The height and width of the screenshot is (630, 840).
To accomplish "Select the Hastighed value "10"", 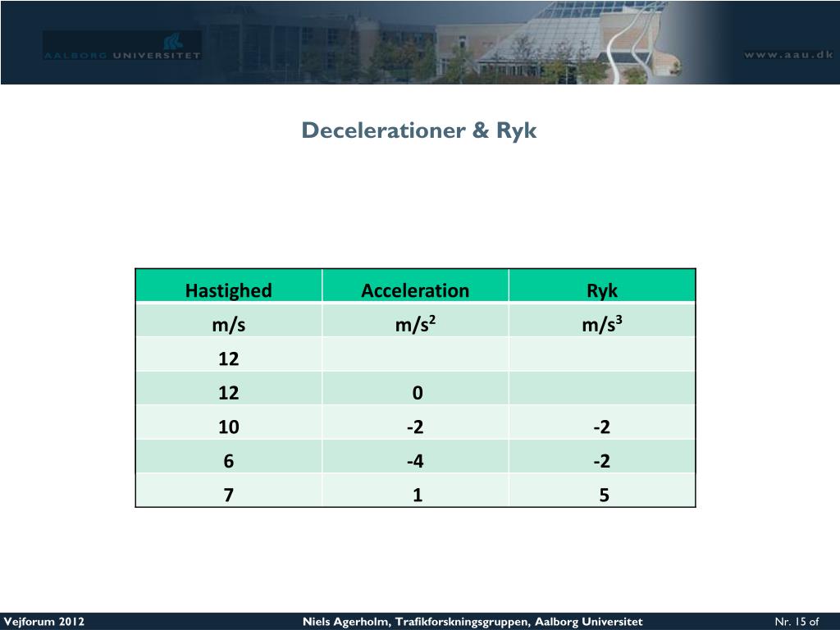I will tap(229, 427).
